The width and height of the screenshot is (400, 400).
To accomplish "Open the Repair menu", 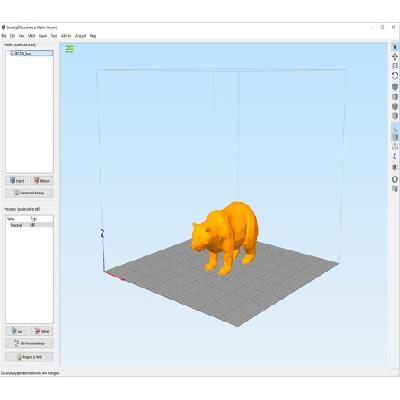I will [43, 36].
